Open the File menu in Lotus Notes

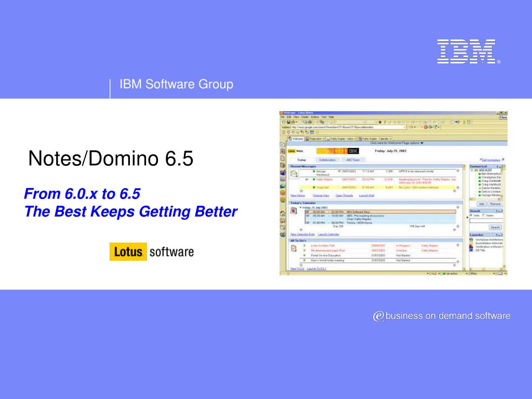[283, 117]
